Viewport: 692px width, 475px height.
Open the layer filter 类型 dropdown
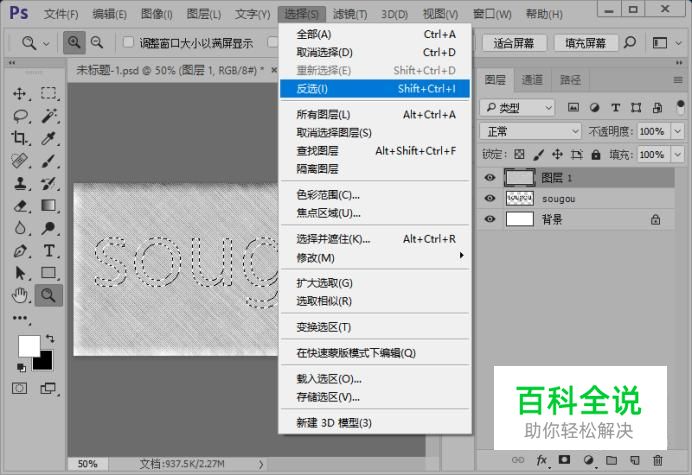click(x=517, y=108)
